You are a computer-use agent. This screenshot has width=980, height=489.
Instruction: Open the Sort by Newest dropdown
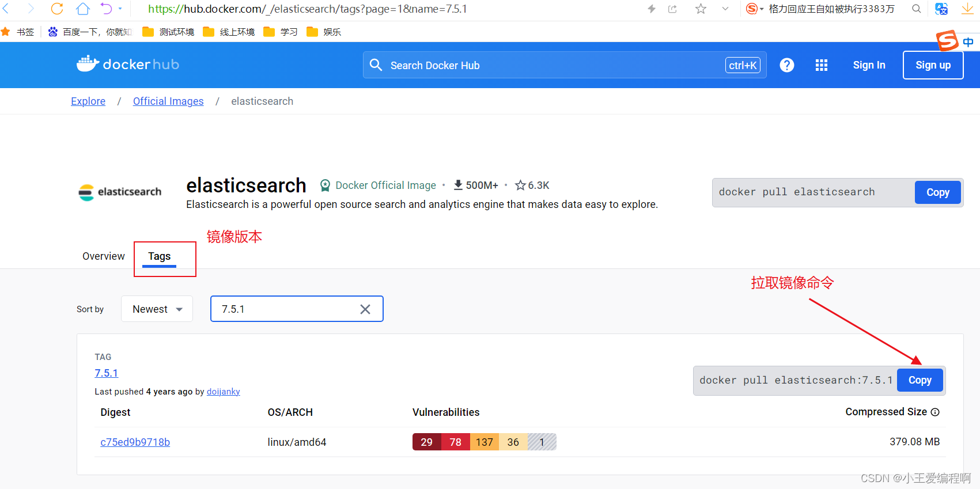pos(157,309)
